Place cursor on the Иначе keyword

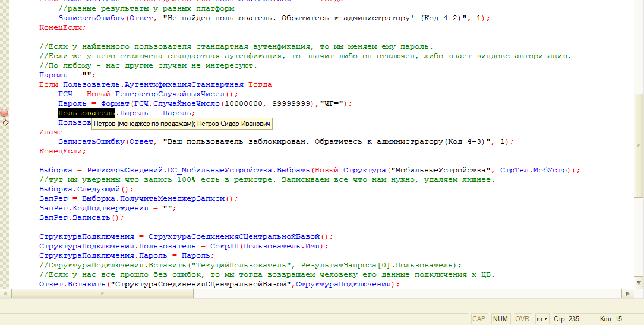[50, 132]
